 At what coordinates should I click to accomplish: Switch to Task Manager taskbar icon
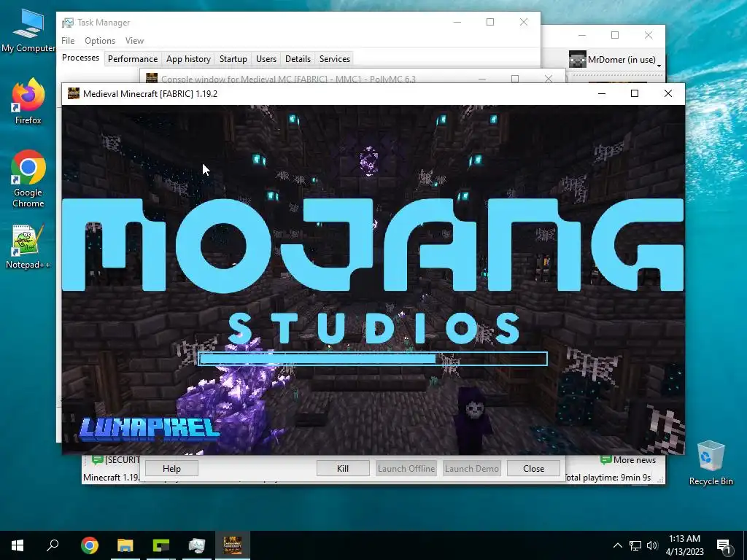click(x=197, y=545)
